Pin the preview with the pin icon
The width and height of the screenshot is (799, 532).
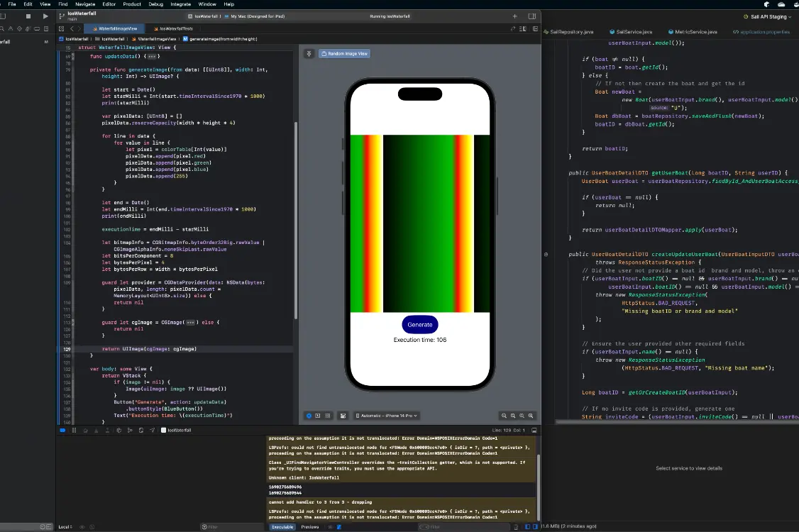[309, 53]
